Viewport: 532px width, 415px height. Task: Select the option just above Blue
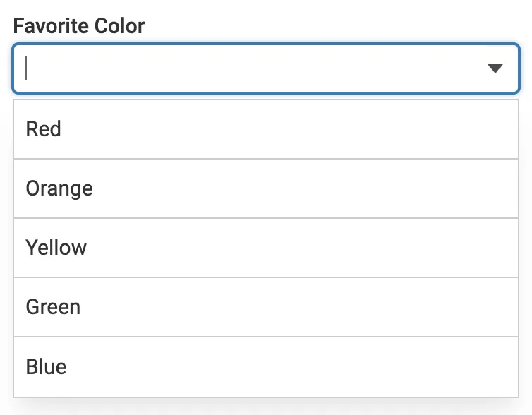point(266,307)
